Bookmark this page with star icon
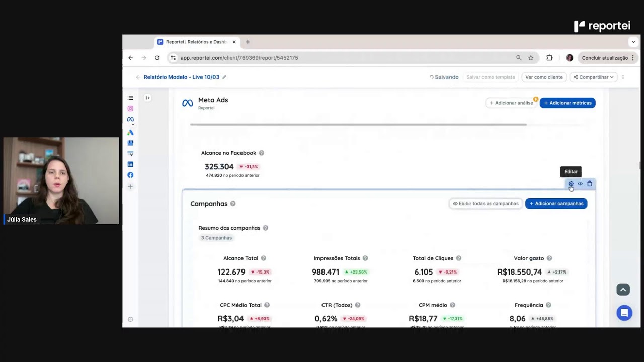Viewport: 644px width, 362px height. coord(531,58)
